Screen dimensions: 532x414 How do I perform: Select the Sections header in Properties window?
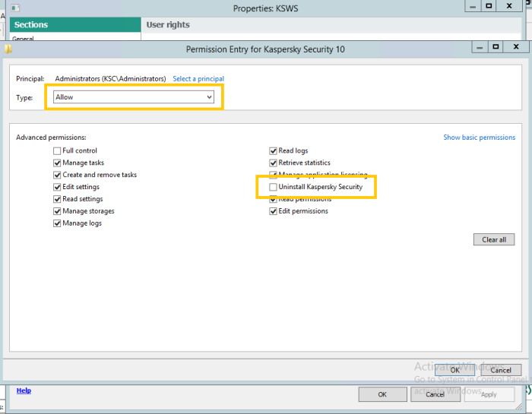coord(75,25)
